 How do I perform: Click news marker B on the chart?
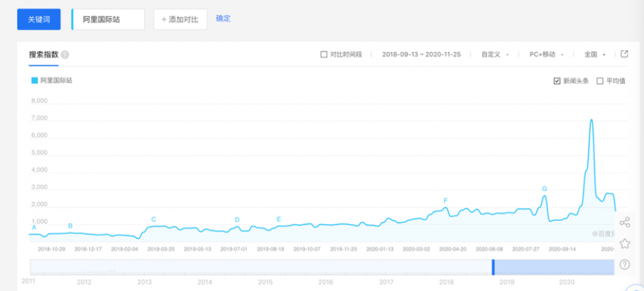(x=70, y=226)
